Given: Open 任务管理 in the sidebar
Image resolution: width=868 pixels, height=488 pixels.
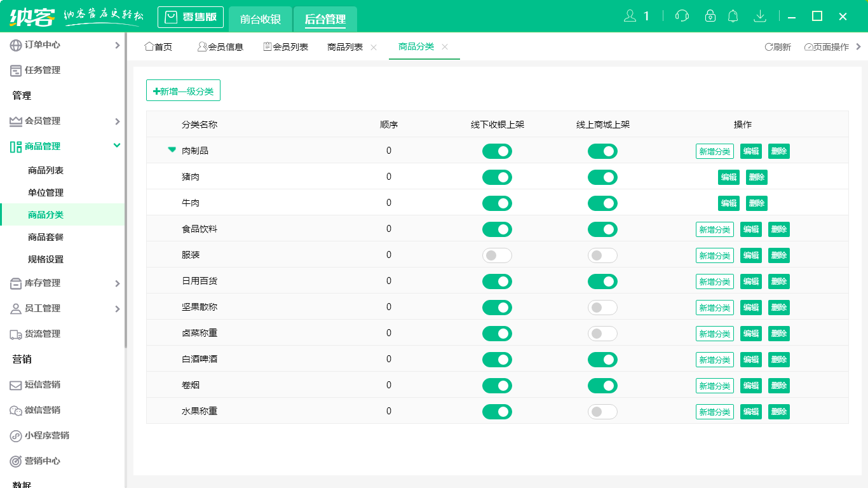Looking at the screenshot, I should [x=43, y=71].
